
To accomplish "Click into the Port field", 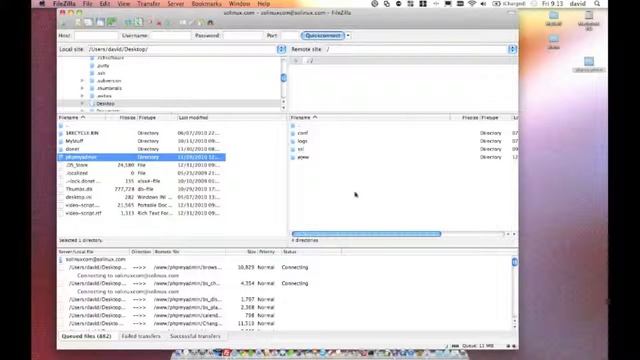I will click(290, 36).
